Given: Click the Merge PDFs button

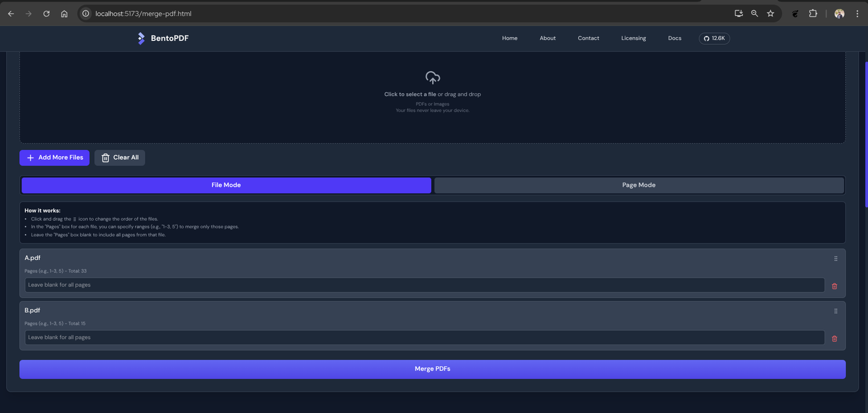Looking at the screenshot, I should 432,369.
